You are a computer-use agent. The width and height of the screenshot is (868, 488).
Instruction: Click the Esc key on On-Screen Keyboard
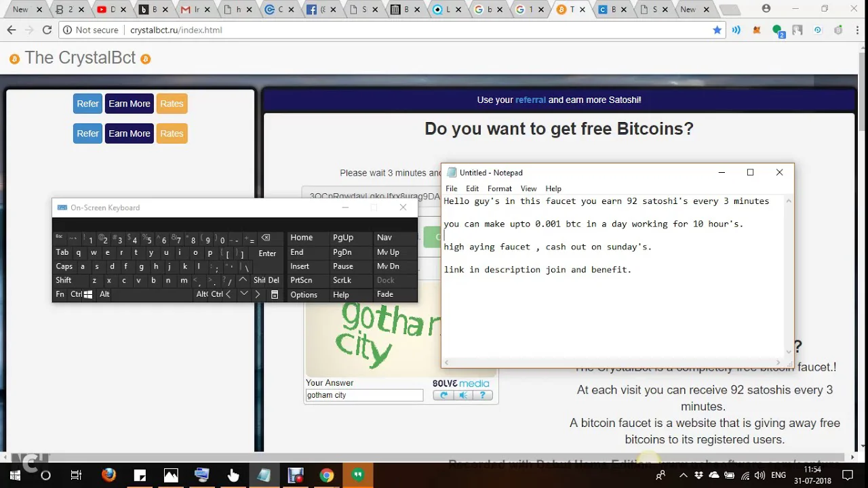point(60,238)
